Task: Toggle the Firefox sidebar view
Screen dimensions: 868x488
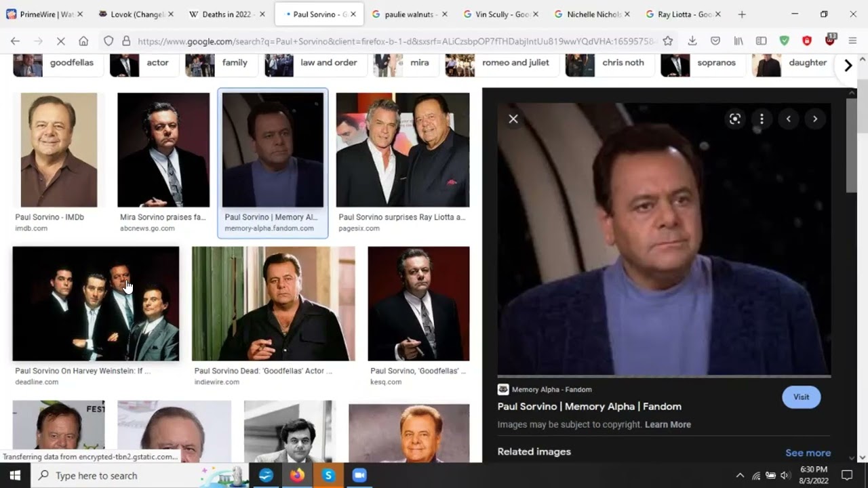Action: point(762,41)
